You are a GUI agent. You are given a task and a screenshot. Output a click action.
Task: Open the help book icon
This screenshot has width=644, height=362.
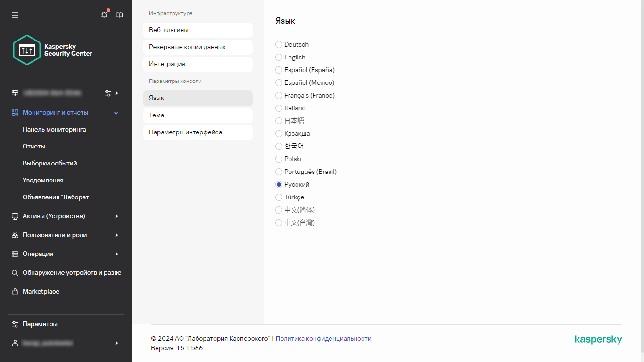(x=119, y=15)
